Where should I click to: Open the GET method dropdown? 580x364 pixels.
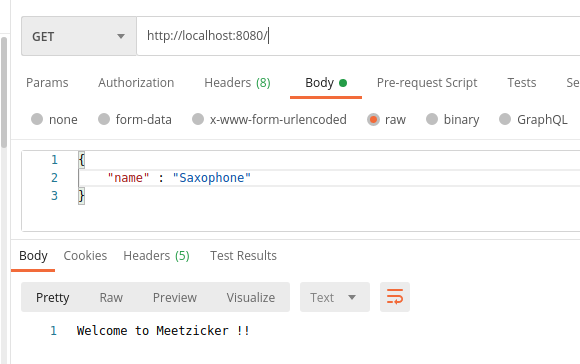coord(79,36)
